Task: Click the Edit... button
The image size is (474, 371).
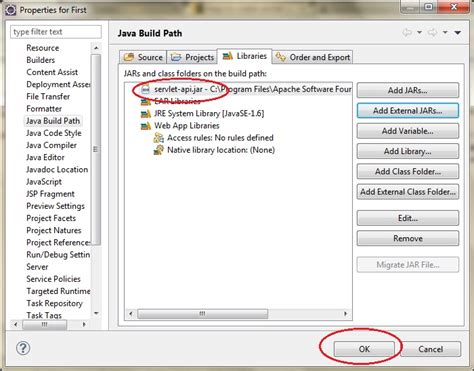Action: pyautogui.click(x=408, y=218)
